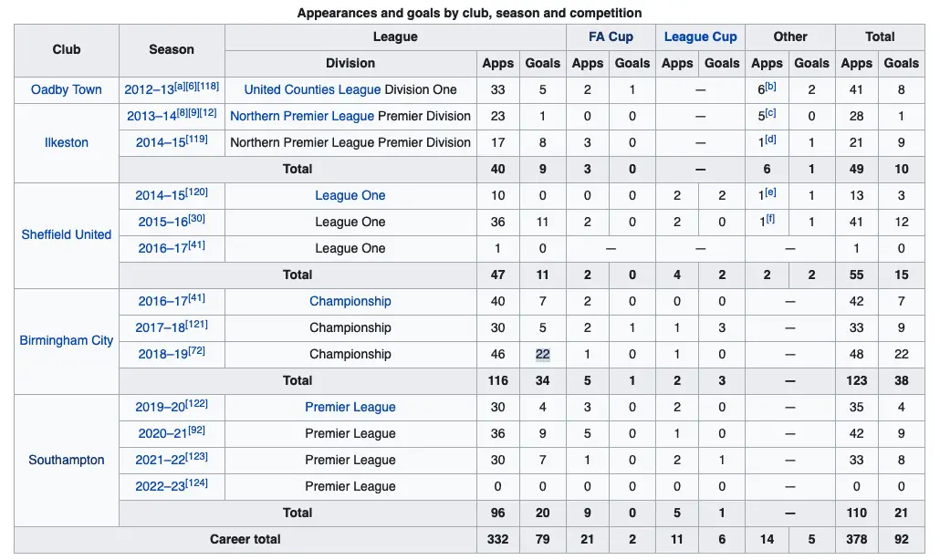Go to the Birmingham City club link
The width and height of the screenshot is (940, 560).
(67, 340)
